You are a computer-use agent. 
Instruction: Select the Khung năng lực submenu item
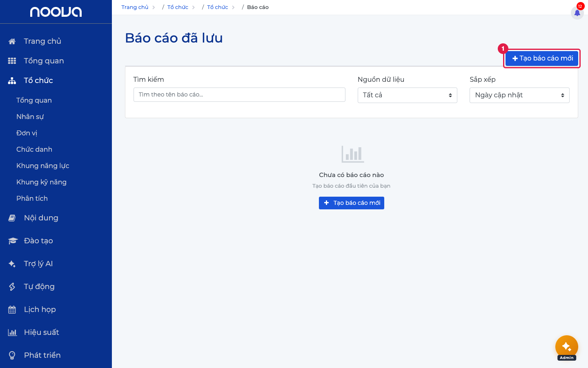43,166
